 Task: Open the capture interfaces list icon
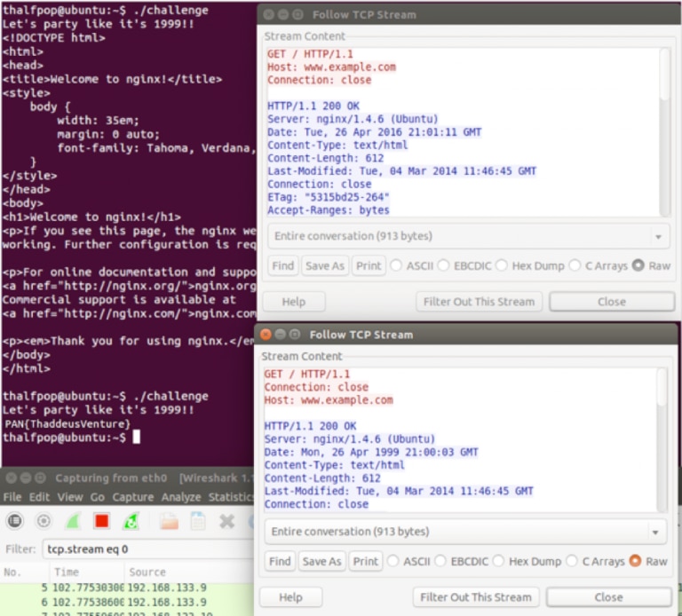(15, 520)
